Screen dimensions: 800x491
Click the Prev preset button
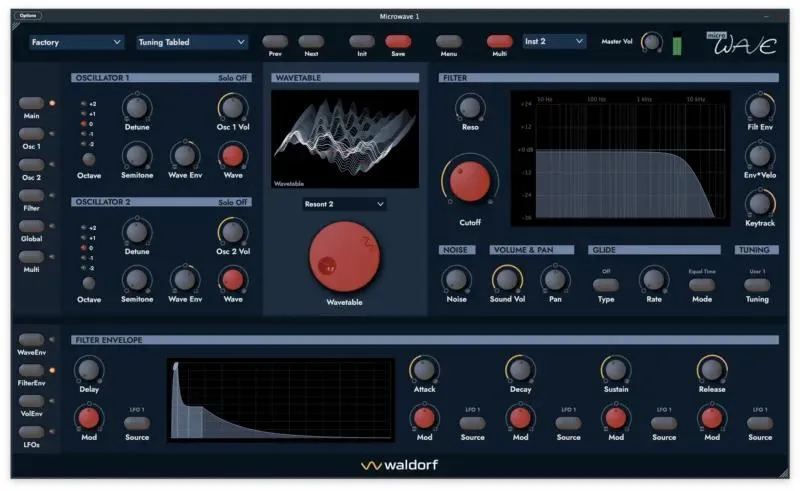pos(275,41)
